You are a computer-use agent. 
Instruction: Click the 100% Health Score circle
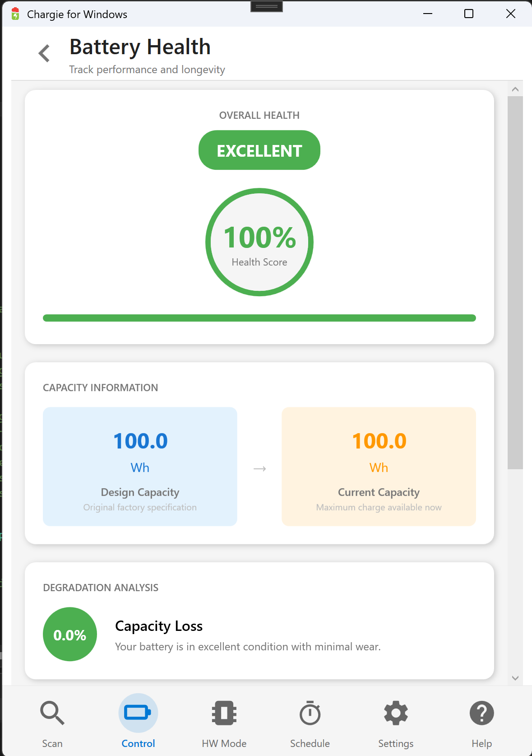coord(259,242)
